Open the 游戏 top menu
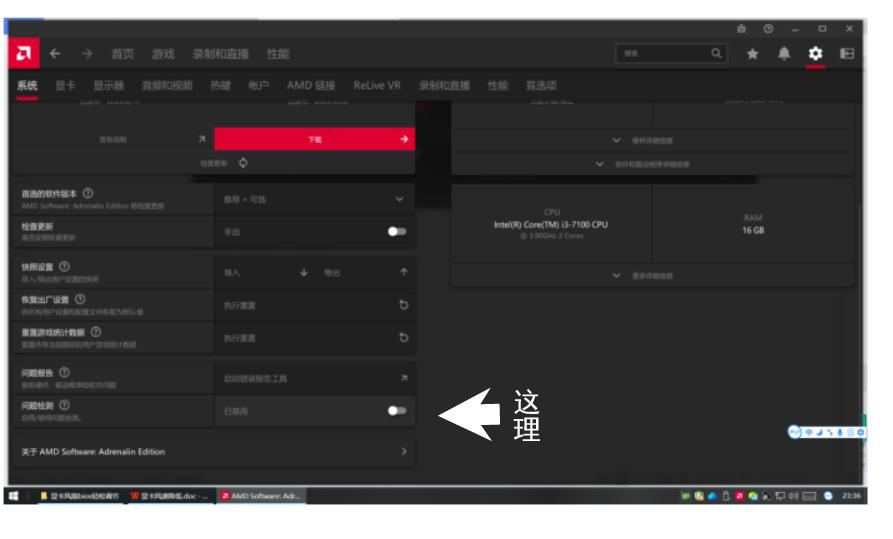 pos(163,54)
